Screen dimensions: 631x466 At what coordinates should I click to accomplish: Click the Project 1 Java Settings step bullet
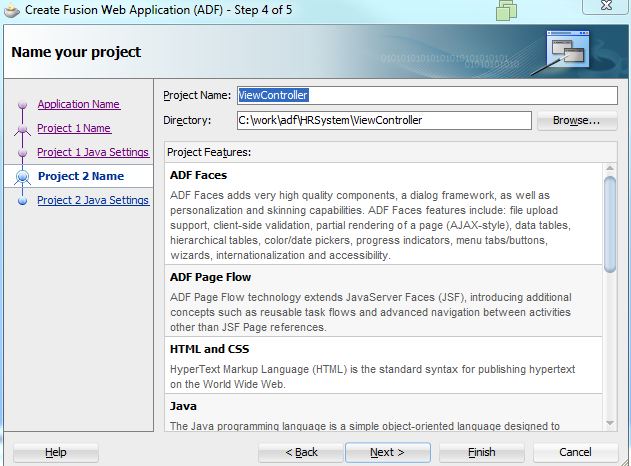23,153
